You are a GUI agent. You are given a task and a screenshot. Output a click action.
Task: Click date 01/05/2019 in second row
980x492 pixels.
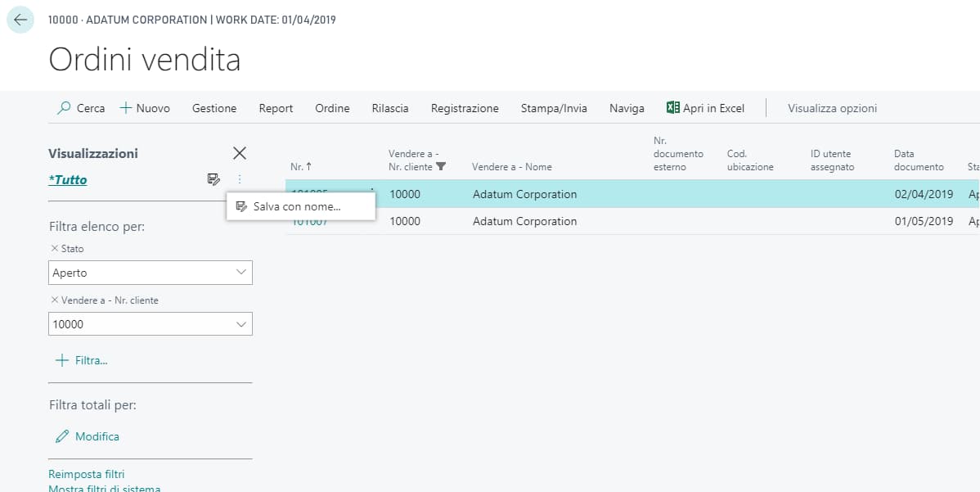click(x=924, y=221)
